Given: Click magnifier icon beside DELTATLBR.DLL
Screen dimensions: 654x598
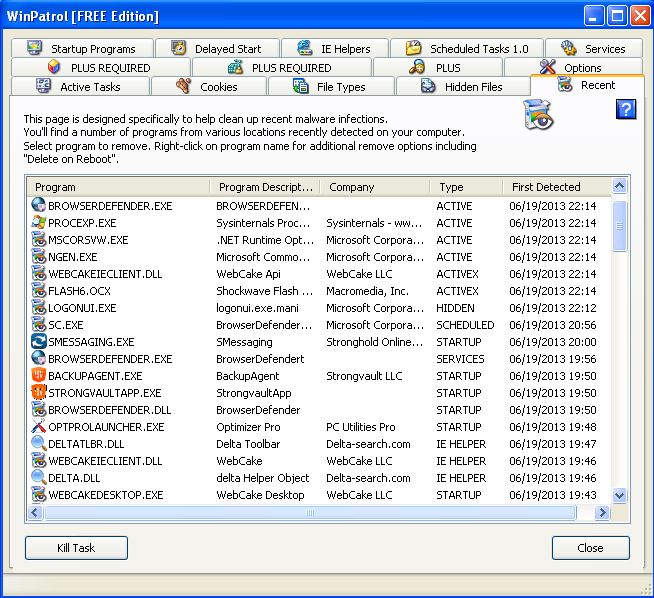Looking at the screenshot, I should (x=38, y=443).
